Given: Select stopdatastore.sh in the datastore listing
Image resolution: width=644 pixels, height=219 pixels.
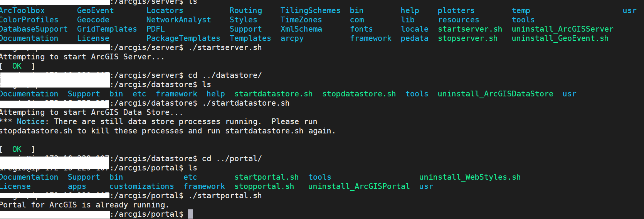Looking at the screenshot, I should pos(359,94).
